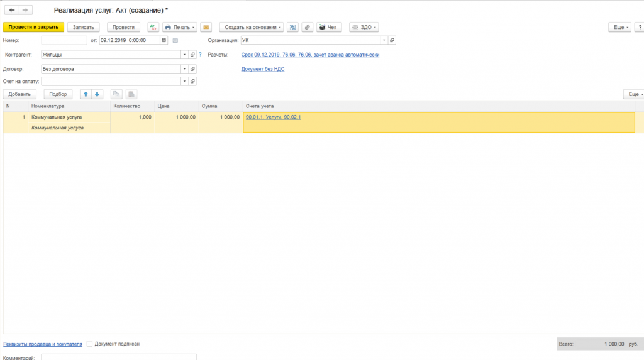This screenshot has width=644, height=360.
Task: Show document postings Дт/Кт icon
Action: point(153,27)
